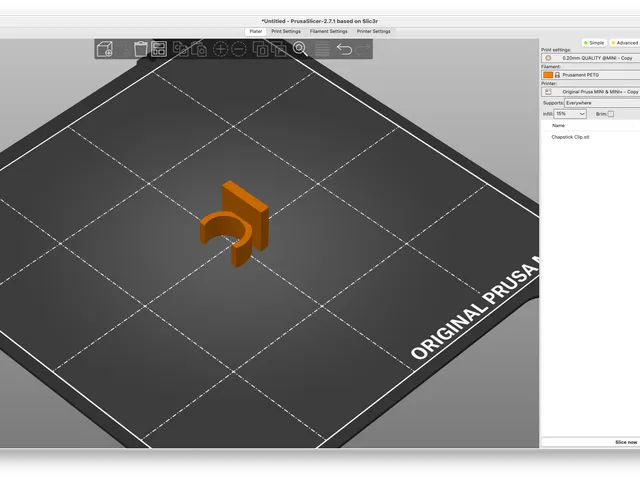Click the orange filament color swatch
The width and height of the screenshot is (640, 480).
548,75
